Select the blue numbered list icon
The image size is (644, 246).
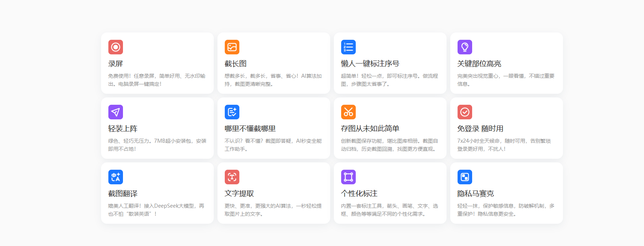click(348, 47)
